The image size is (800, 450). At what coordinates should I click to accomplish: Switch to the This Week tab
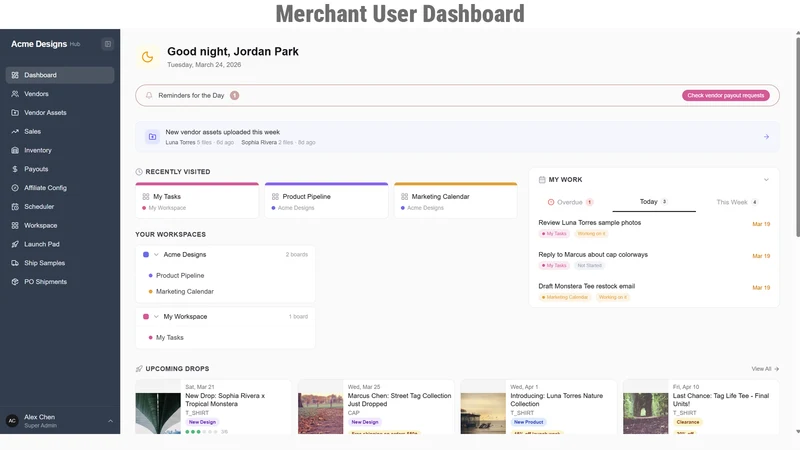tap(737, 202)
